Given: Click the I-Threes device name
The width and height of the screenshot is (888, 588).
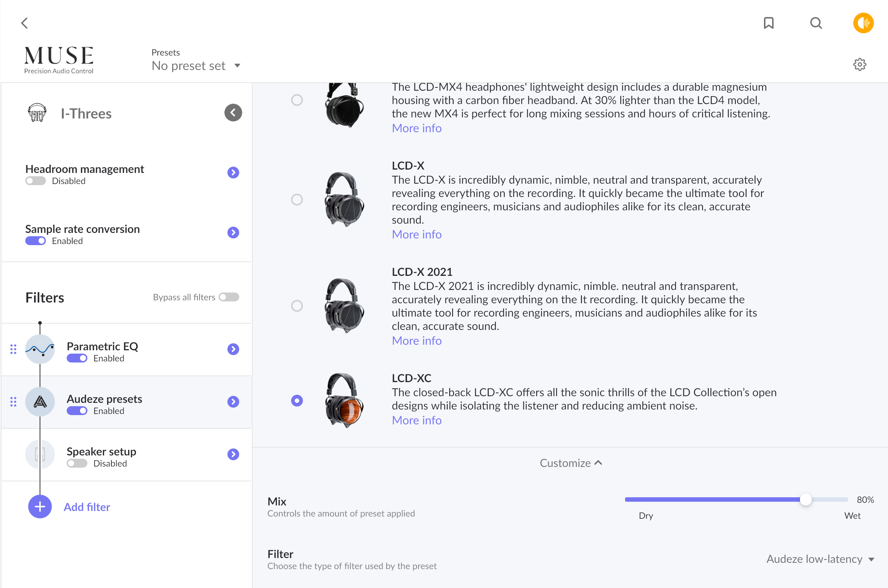Looking at the screenshot, I should coord(86,113).
